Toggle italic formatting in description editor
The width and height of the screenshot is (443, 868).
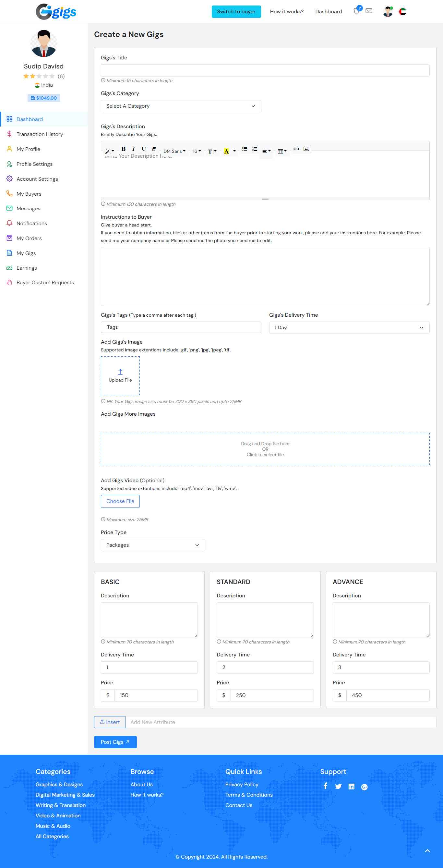click(133, 149)
